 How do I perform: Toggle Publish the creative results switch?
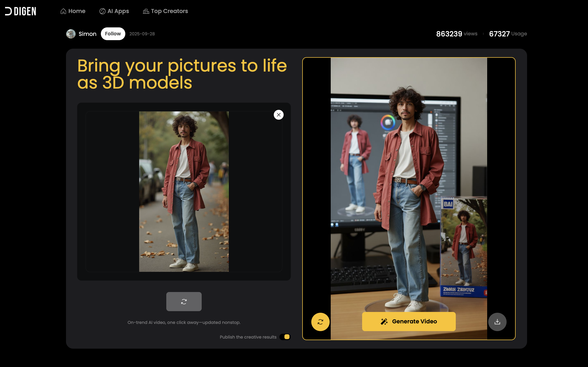[285, 337]
